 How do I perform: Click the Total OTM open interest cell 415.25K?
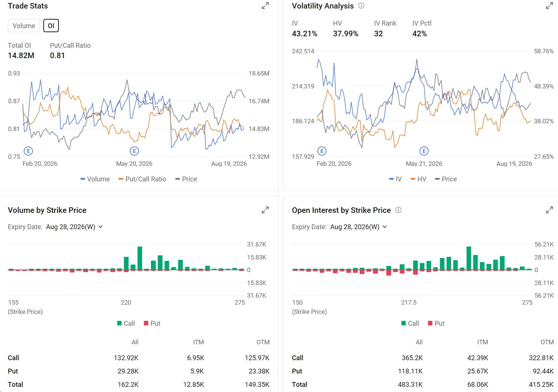(541, 385)
